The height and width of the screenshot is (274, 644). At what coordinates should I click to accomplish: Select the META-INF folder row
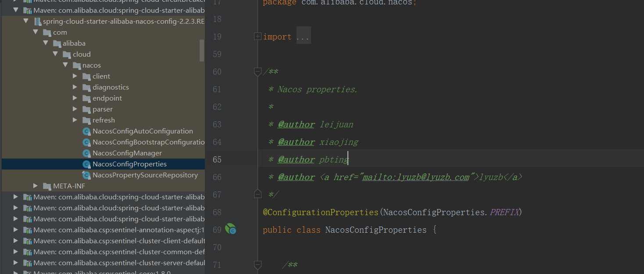pos(103,186)
